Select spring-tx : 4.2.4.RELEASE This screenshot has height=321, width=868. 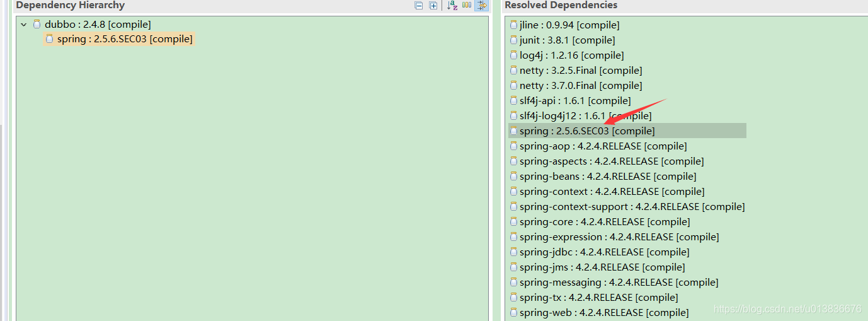[599, 298]
